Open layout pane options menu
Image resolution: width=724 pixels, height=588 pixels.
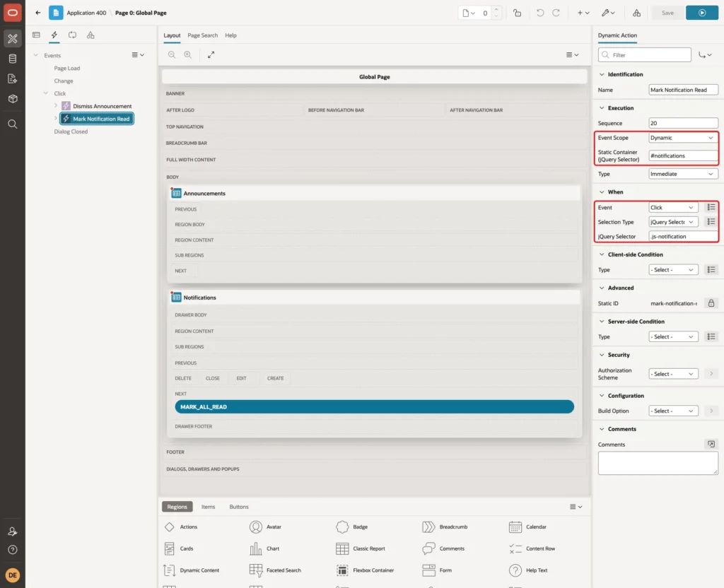pos(572,54)
